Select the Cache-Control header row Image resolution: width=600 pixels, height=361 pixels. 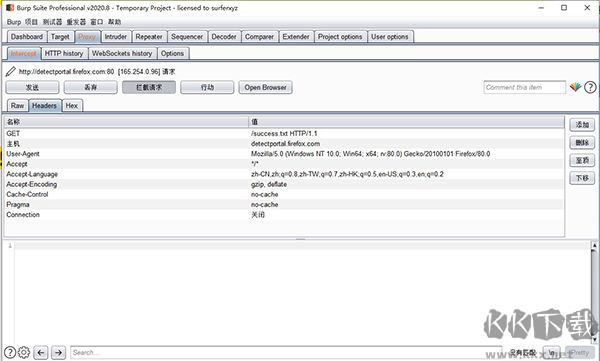point(284,194)
